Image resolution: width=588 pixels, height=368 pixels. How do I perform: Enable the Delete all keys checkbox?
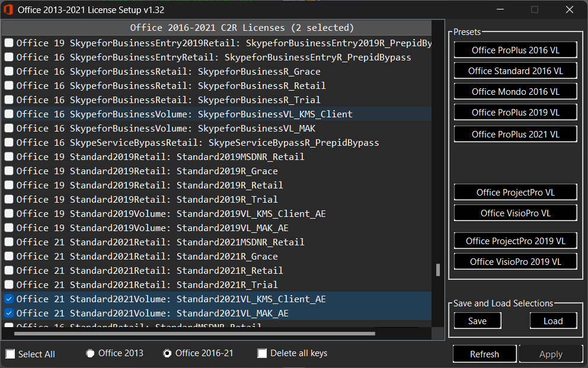click(262, 353)
